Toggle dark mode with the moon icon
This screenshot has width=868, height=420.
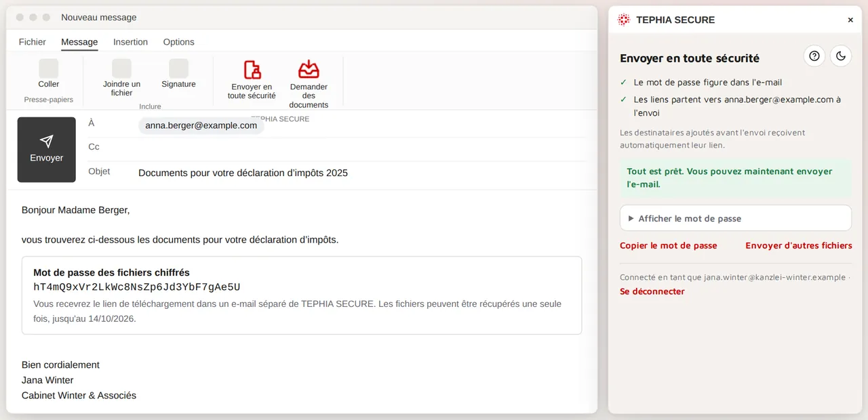point(841,56)
